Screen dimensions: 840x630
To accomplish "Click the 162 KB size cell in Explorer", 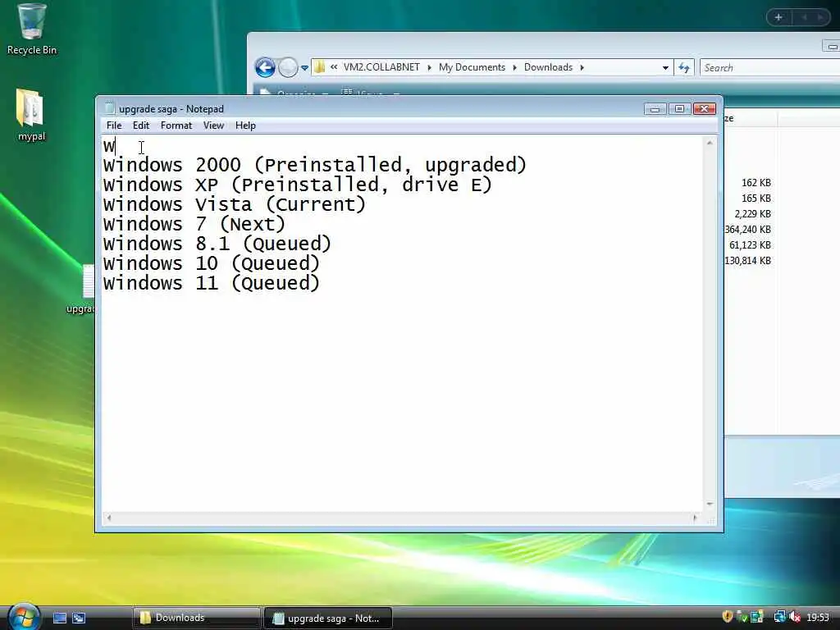I will point(756,183).
